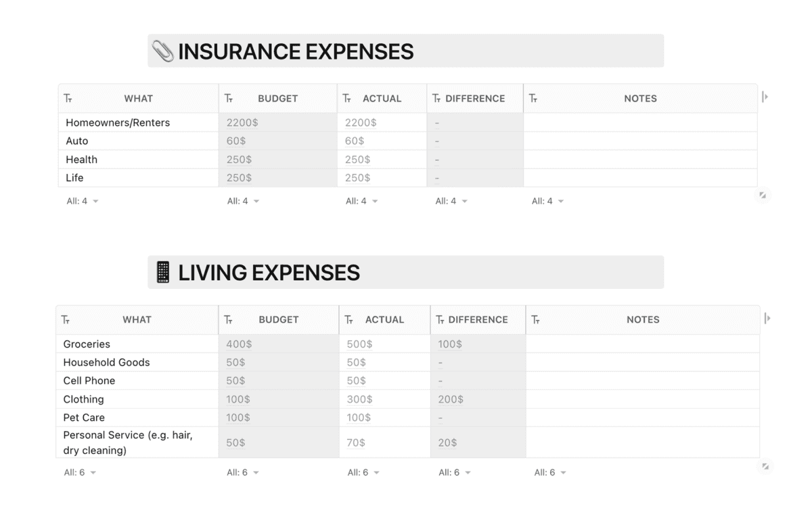Click the Personal Service row name cell
The height and width of the screenshot is (525, 812).
click(137, 442)
